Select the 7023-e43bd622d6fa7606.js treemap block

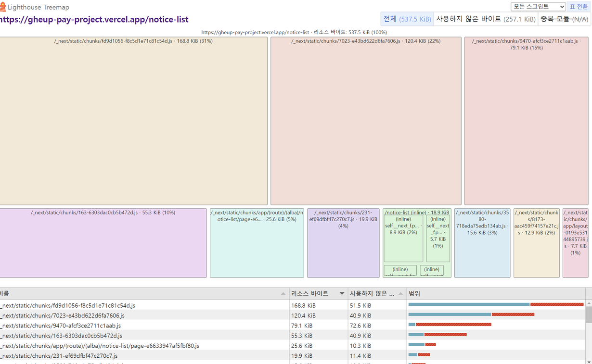coord(366,121)
